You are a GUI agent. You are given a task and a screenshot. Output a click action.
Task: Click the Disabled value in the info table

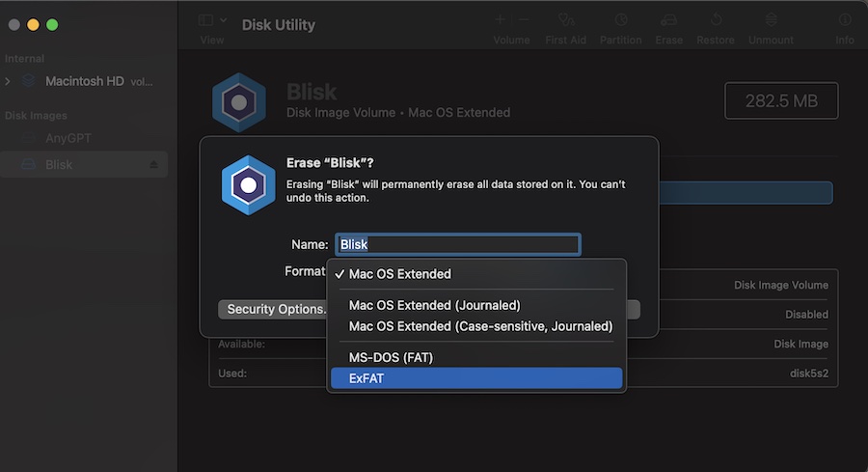(x=806, y=315)
